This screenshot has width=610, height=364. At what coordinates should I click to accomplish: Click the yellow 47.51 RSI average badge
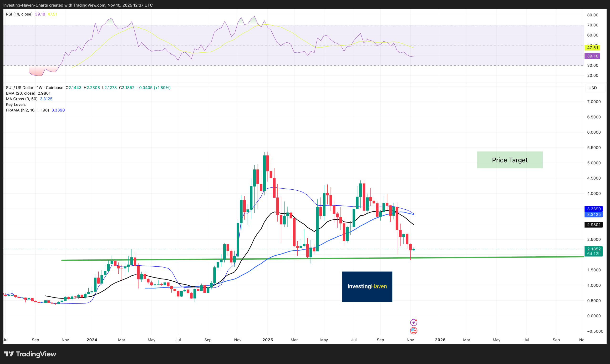pos(592,48)
